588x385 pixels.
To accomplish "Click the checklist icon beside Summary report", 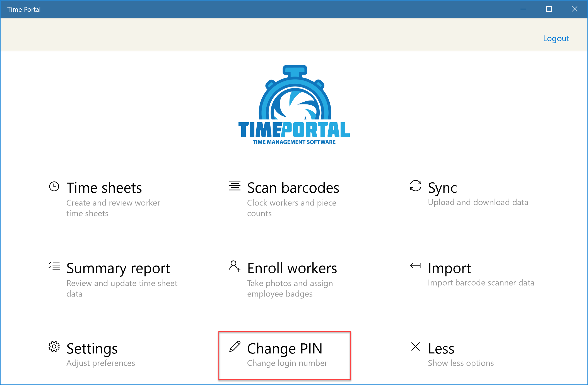I will pos(54,266).
